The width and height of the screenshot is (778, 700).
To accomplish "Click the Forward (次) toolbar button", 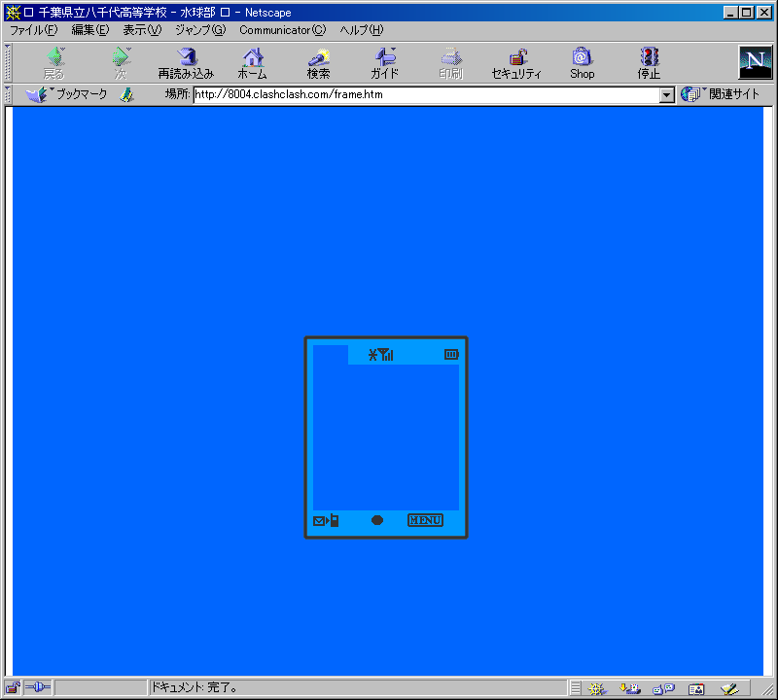I will click(x=121, y=63).
